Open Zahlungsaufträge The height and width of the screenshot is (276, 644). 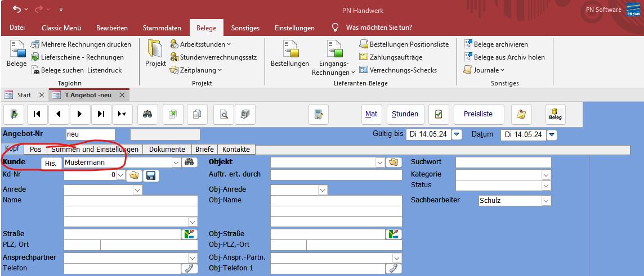click(391, 57)
